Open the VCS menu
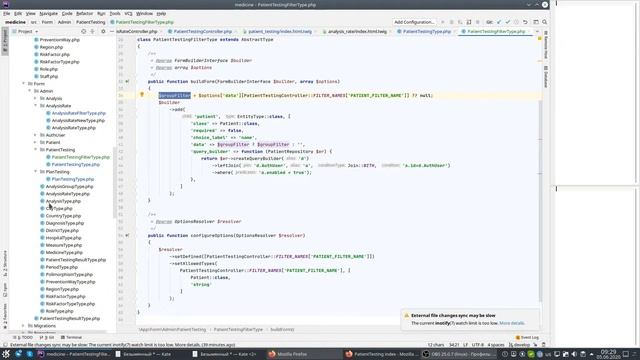Screen dimensions: 640x360 [x=128, y=13]
